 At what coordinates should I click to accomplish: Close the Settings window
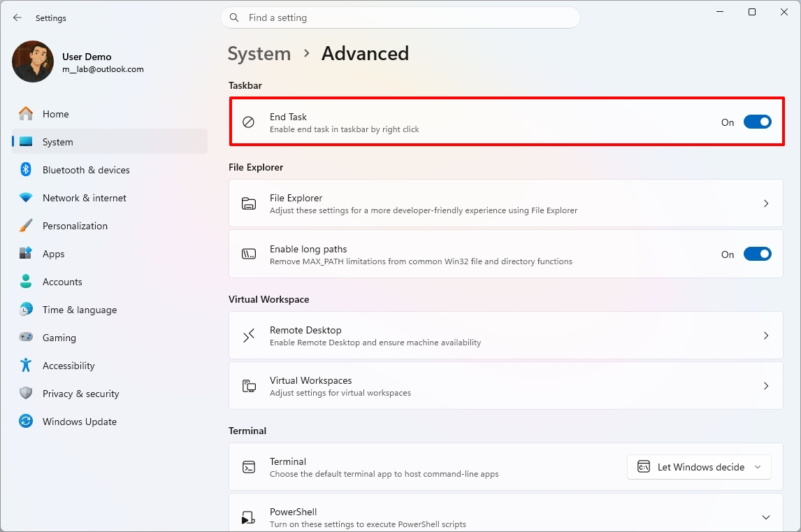tap(784, 12)
